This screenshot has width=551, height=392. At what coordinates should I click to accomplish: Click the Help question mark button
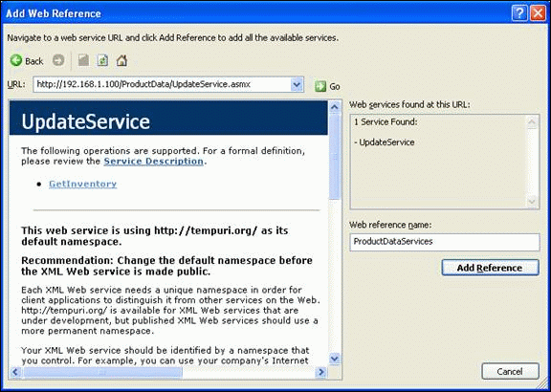(x=520, y=13)
